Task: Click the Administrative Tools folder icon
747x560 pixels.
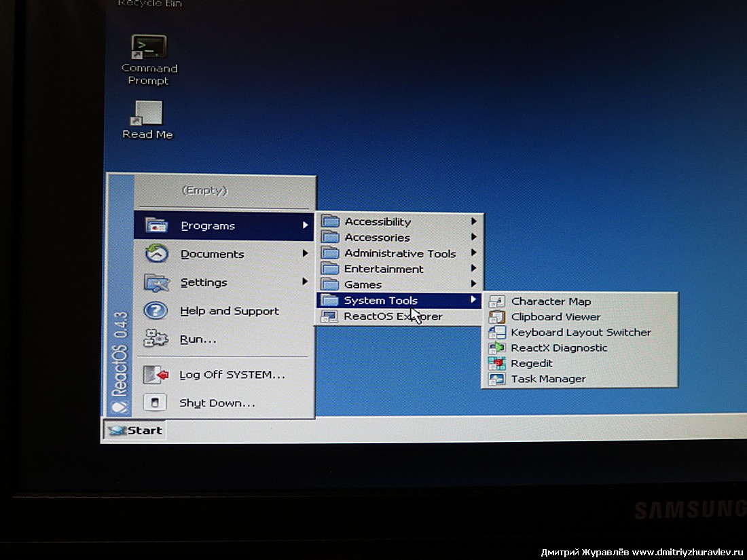Action: click(329, 253)
